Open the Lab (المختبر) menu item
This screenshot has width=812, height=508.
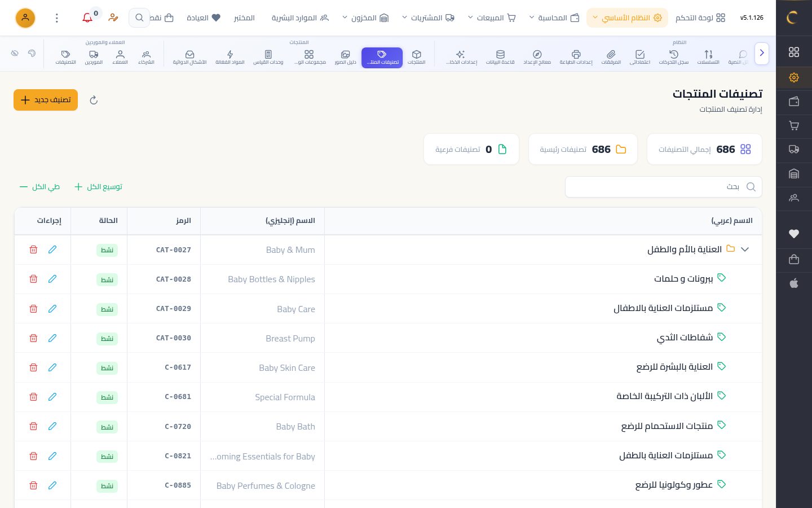tap(244, 18)
